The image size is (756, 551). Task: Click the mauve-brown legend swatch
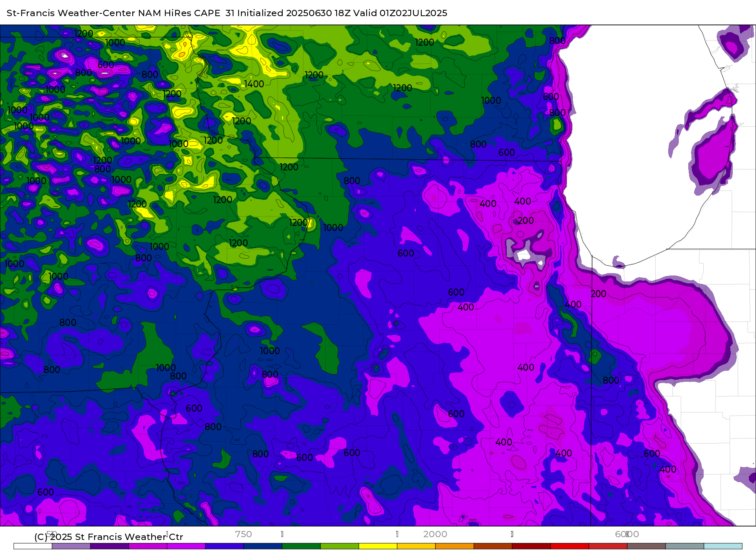647,546
